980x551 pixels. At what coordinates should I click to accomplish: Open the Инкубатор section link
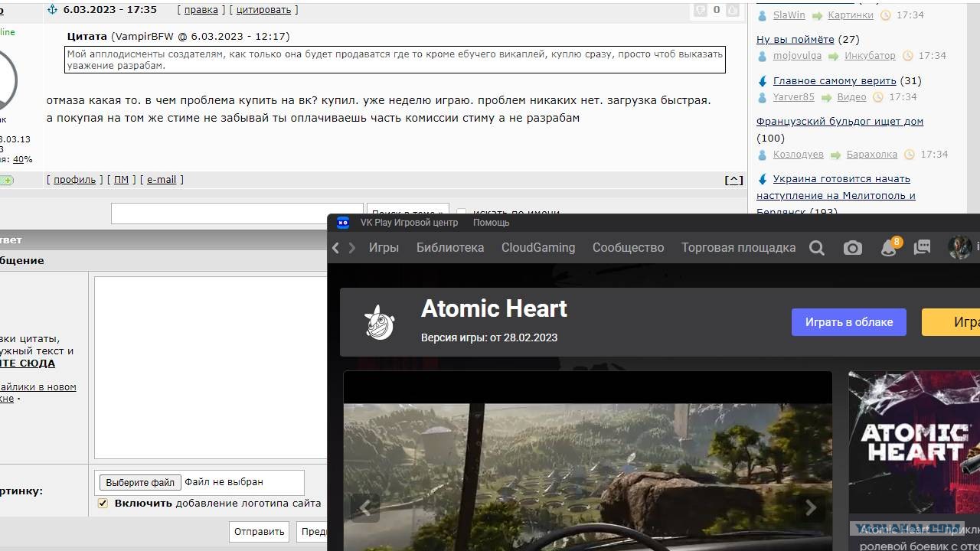click(x=870, y=56)
